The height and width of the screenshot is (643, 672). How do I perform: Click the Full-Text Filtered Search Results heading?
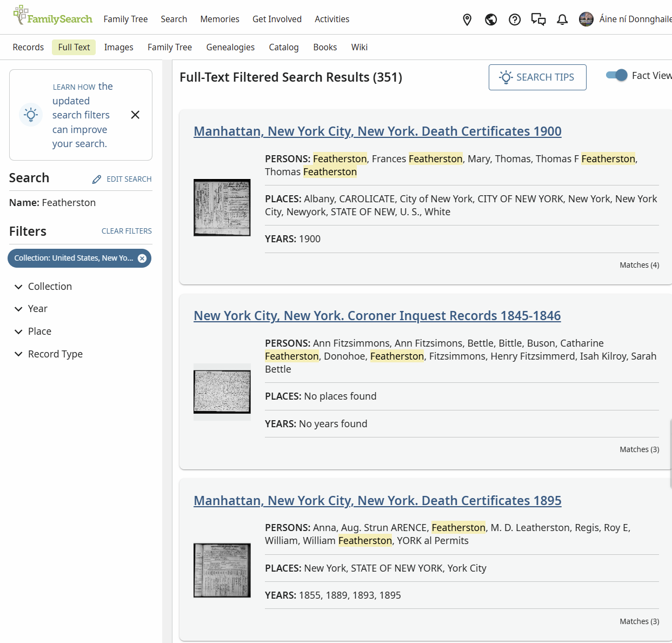pos(291,77)
